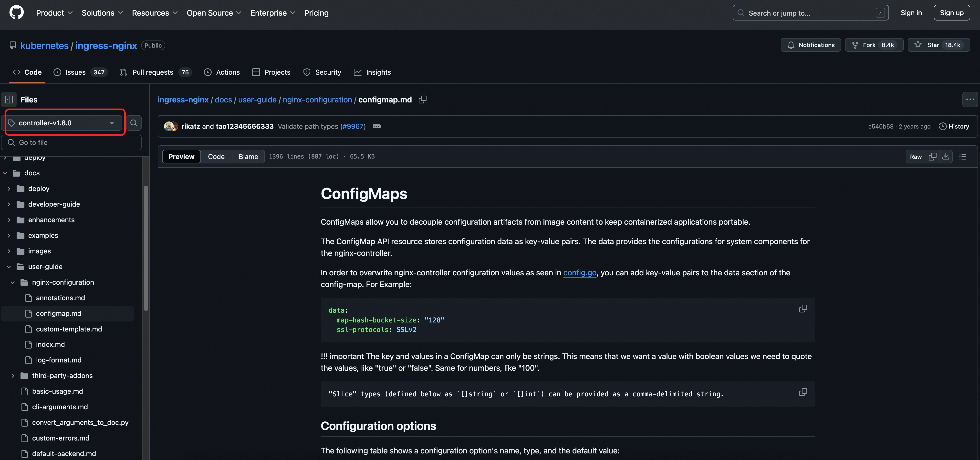Copy the data code block

(803, 309)
